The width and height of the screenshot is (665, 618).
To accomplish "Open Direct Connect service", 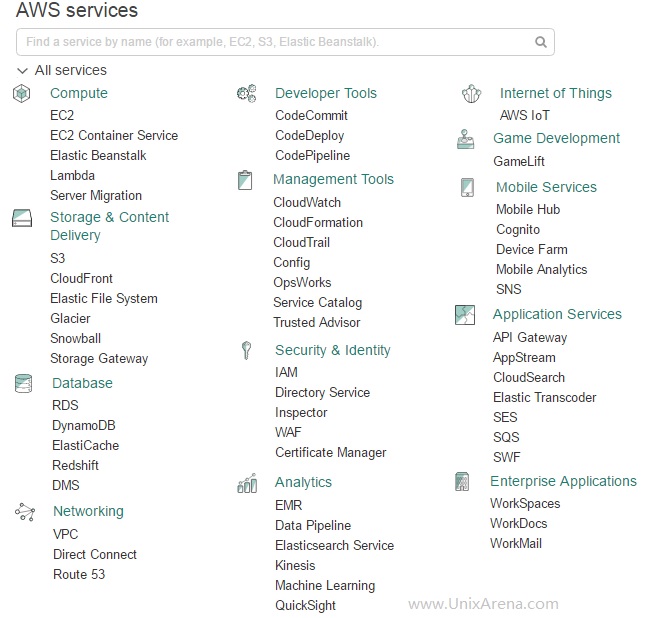I will click(x=95, y=554).
